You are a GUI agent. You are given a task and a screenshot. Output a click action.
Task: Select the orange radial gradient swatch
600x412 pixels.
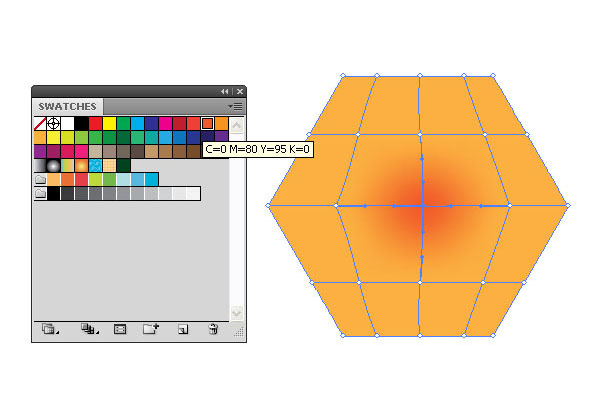(x=82, y=165)
